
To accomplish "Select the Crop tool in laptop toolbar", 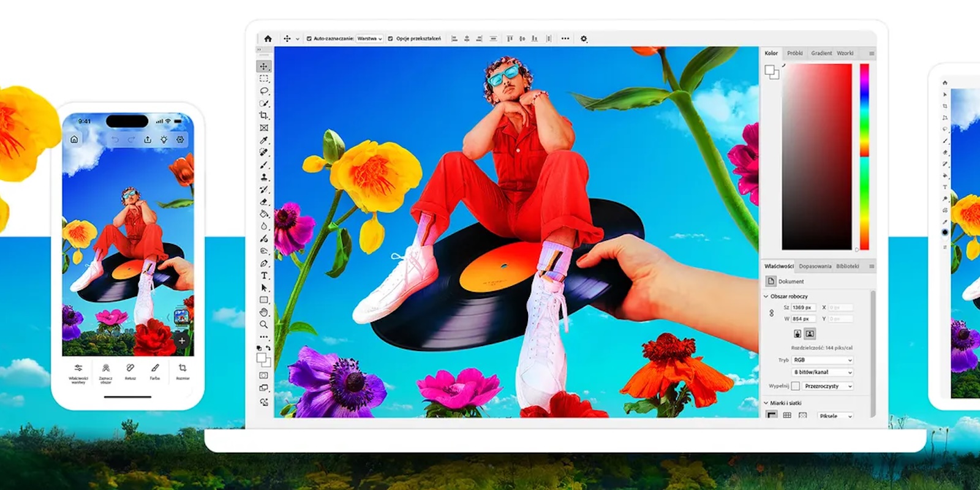I will point(264,115).
